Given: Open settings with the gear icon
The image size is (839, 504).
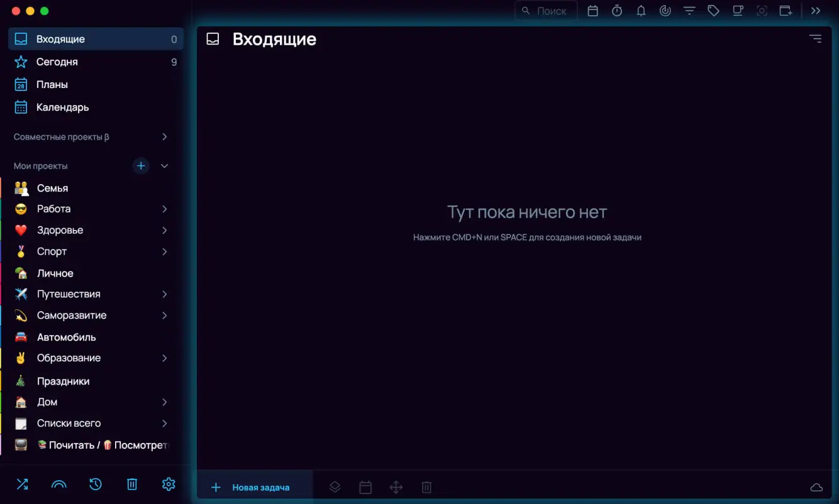Looking at the screenshot, I should 169,484.
